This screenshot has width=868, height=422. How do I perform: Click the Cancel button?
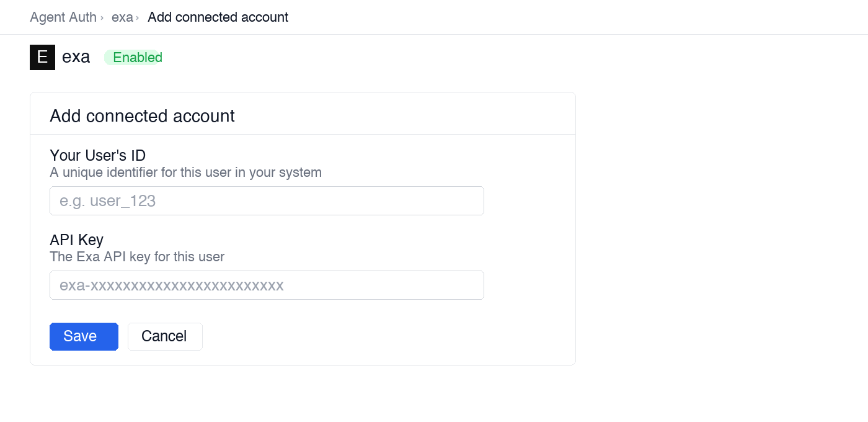(x=165, y=336)
